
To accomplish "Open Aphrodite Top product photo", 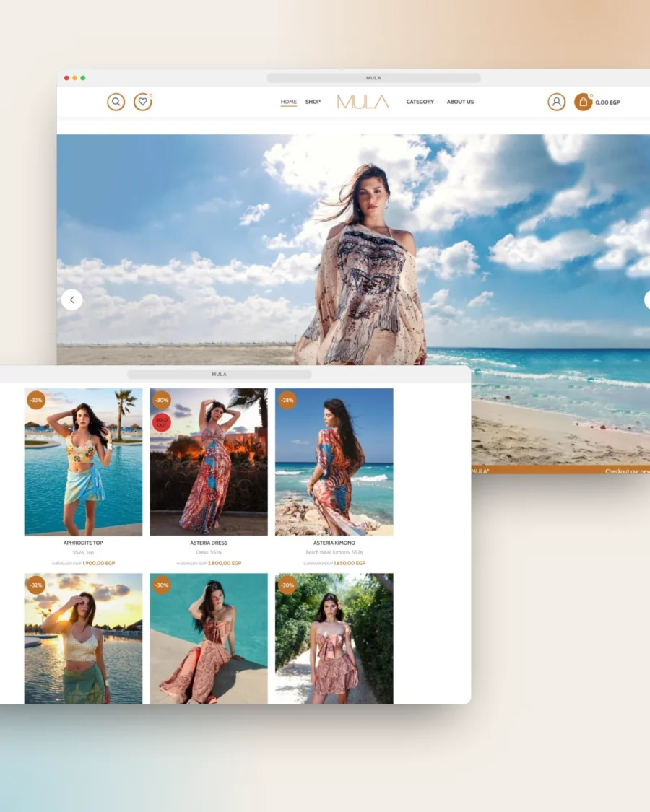I will [84, 462].
